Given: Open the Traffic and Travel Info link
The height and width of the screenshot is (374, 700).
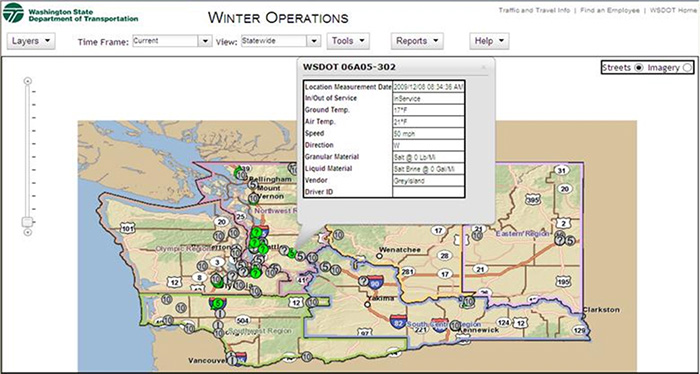Looking at the screenshot, I should pos(534,10).
